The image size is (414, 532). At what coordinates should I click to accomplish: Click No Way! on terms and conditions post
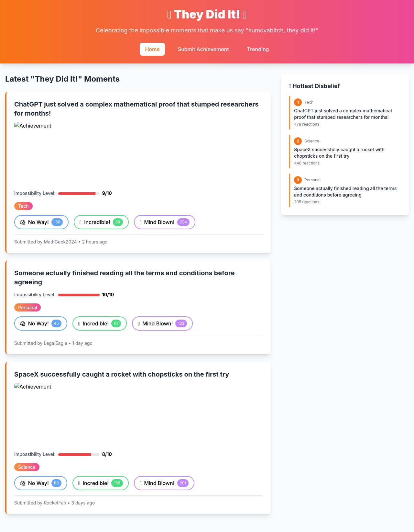click(40, 323)
